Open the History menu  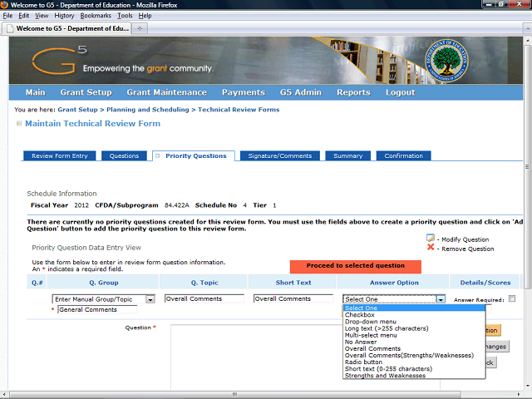tap(64, 16)
